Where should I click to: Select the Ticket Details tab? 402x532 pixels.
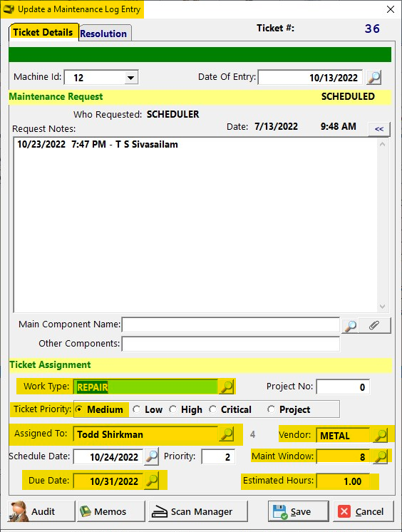click(43, 32)
